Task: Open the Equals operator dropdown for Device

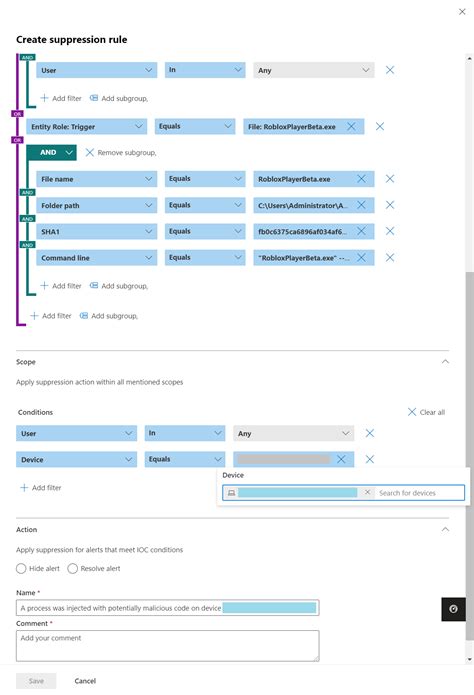Action: click(x=184, y=459)
